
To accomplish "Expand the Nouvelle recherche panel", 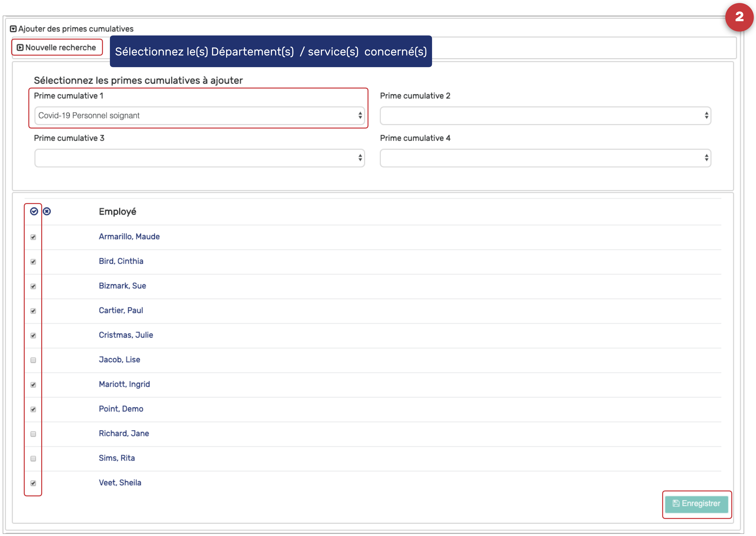I will pyautogui.click(x=57, y=48).
